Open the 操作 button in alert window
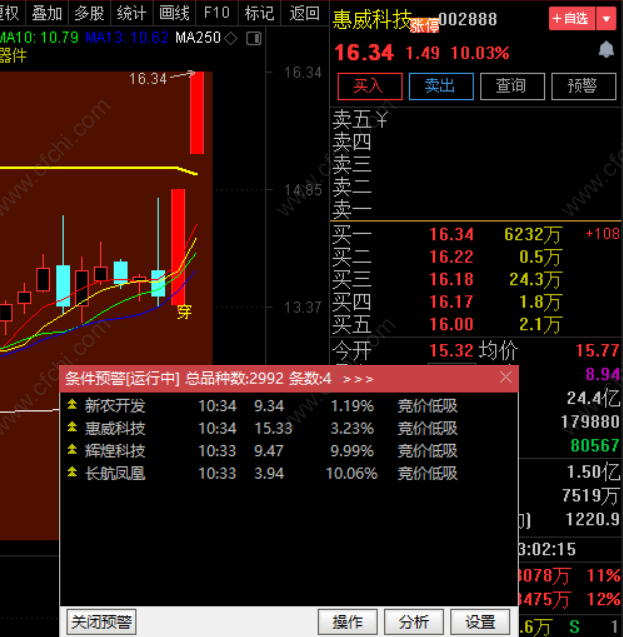The image size is (623, 637). tap(348, 622)
